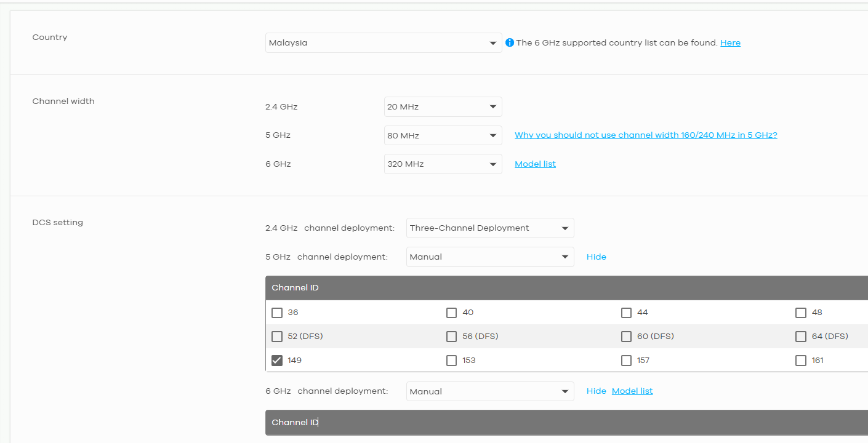Viewport: 868px width, 443px height.
Task: Open the 160/240 MHz channel width warning link
Action: click(646, 135)
